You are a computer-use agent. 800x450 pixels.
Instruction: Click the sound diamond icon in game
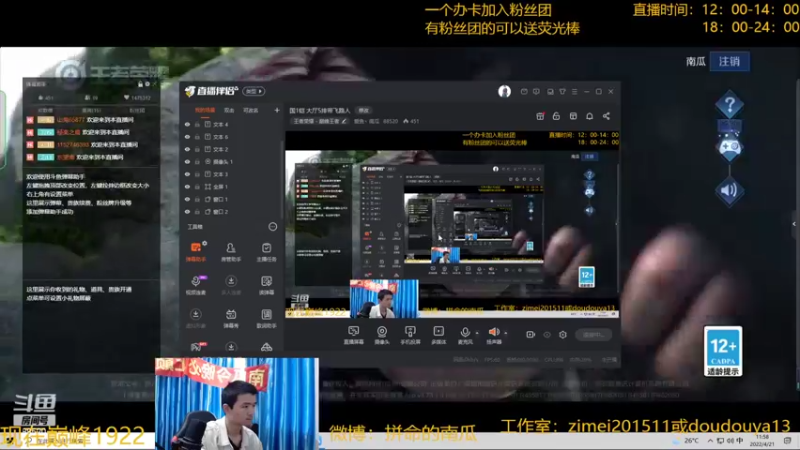click(x=730, y=190)
